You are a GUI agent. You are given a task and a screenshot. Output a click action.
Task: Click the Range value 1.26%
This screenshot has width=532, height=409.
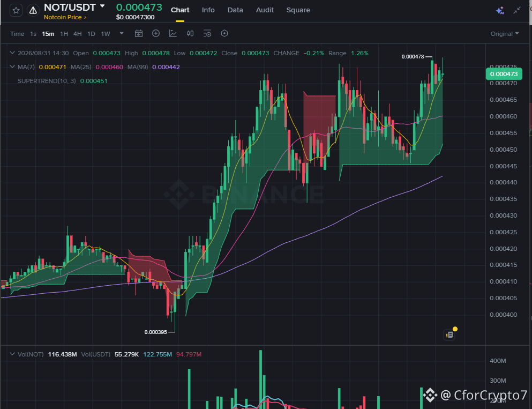click(x=359, y=53)
